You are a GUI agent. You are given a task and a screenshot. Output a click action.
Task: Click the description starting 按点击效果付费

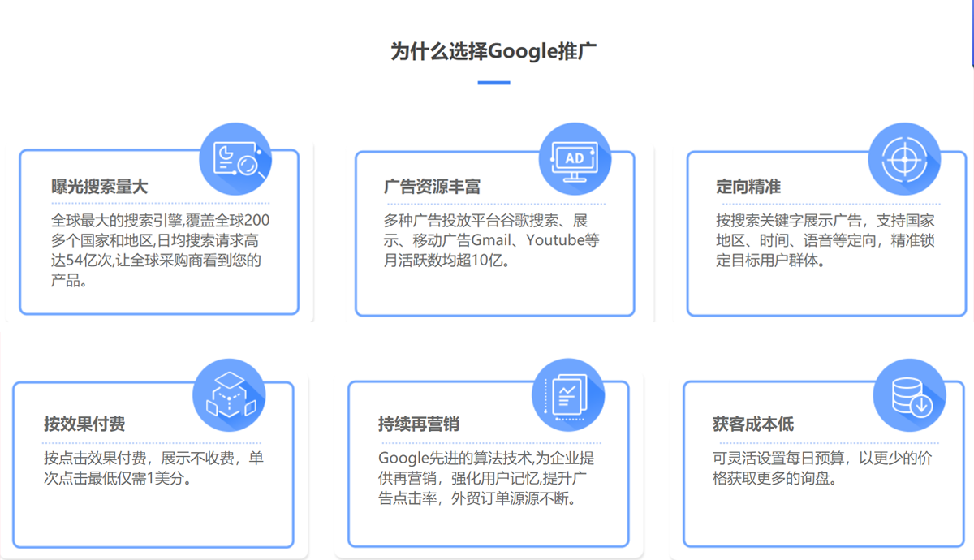[153, 467]
